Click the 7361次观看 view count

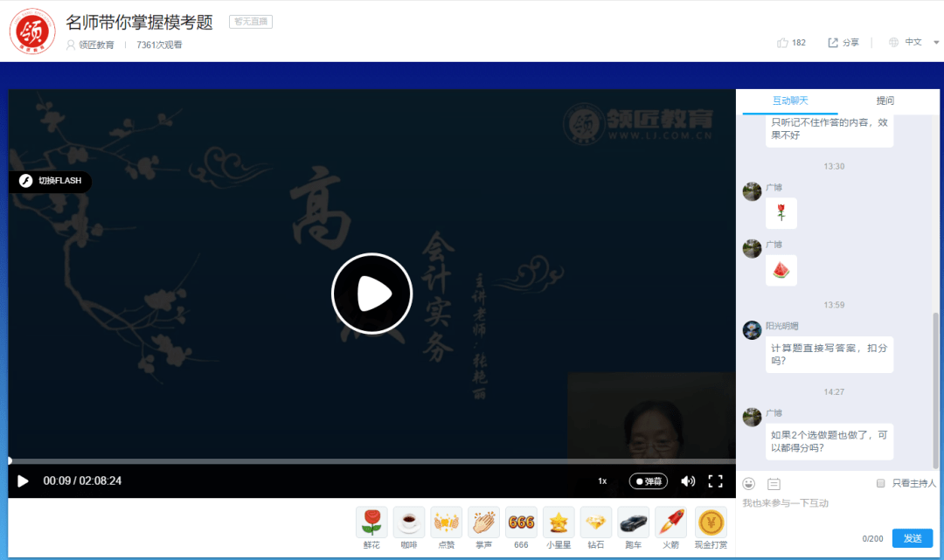(159, 45)
